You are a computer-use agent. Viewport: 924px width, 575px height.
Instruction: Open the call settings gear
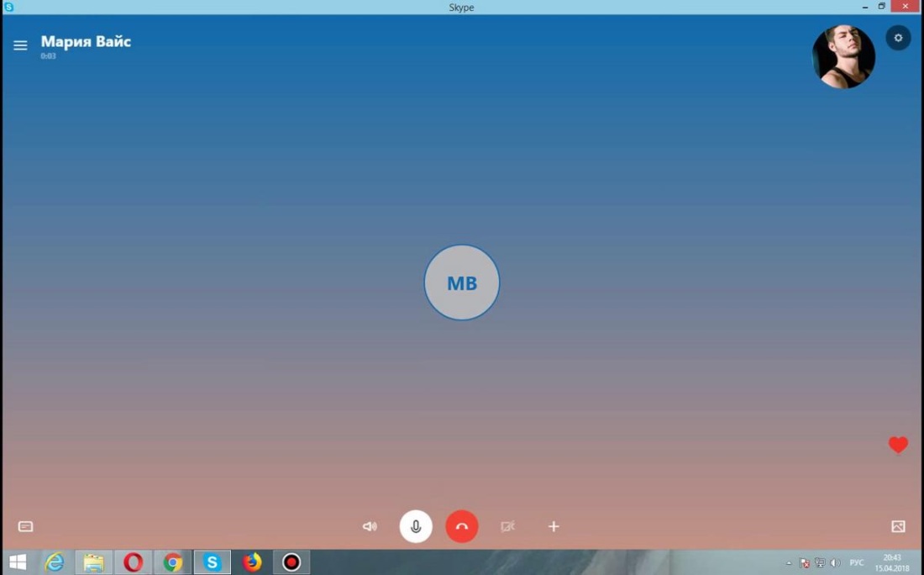pos(898,38)
